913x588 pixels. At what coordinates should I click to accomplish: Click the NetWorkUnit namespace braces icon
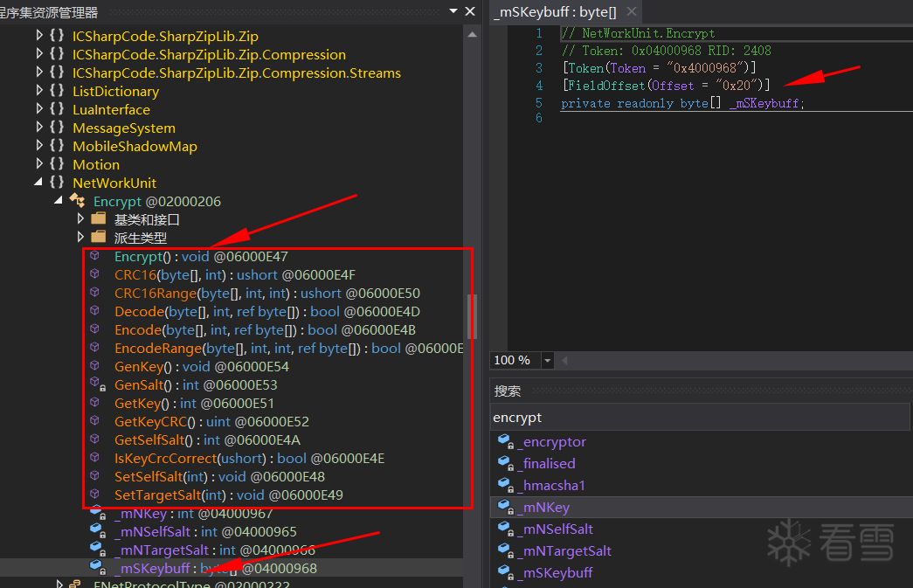tap(57, 183)
